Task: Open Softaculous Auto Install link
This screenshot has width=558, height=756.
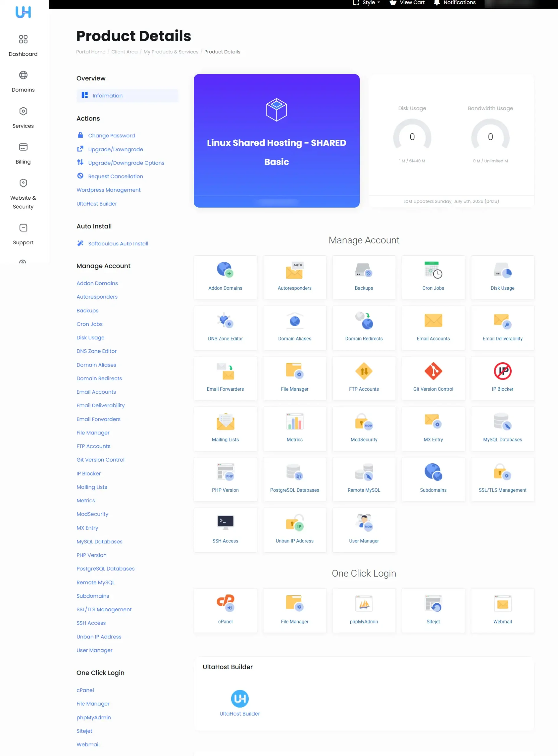Action: coord(118,243)
